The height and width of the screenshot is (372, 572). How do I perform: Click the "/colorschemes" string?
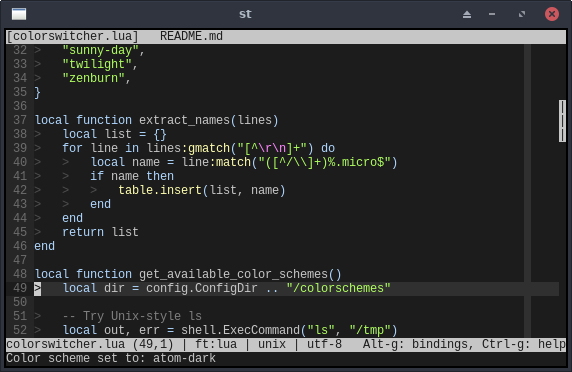[x=338, y=288]
